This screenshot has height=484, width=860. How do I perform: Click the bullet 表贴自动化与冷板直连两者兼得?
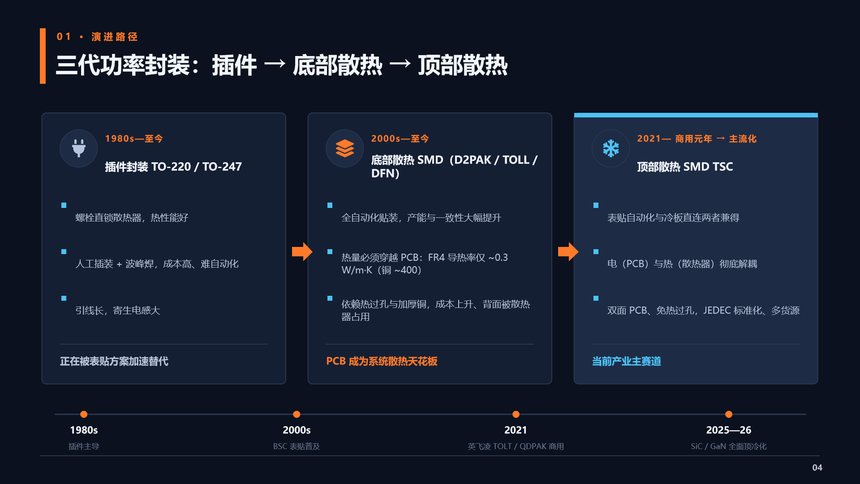(x=673, y=218)
